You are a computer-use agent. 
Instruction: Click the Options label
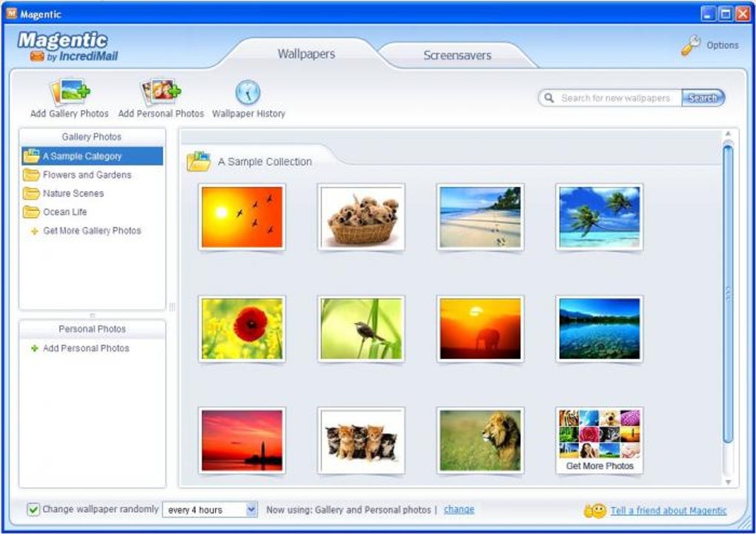[x=722, y=45]
